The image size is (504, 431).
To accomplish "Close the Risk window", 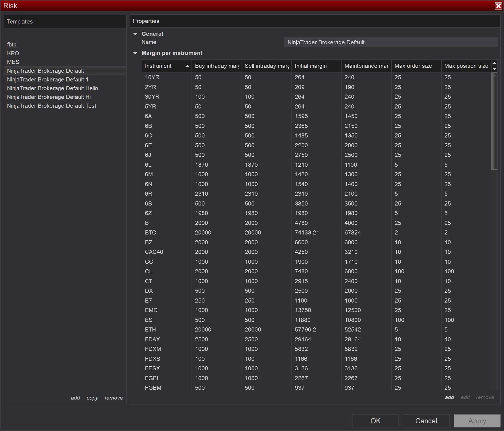I will coord(498,6).
